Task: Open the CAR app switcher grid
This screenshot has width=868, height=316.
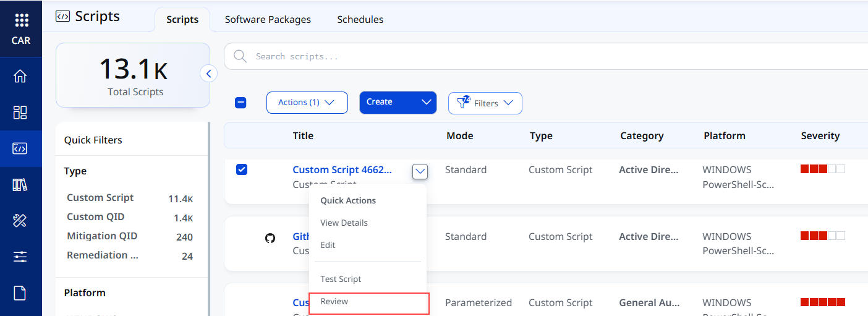Action: coord(21,20)
